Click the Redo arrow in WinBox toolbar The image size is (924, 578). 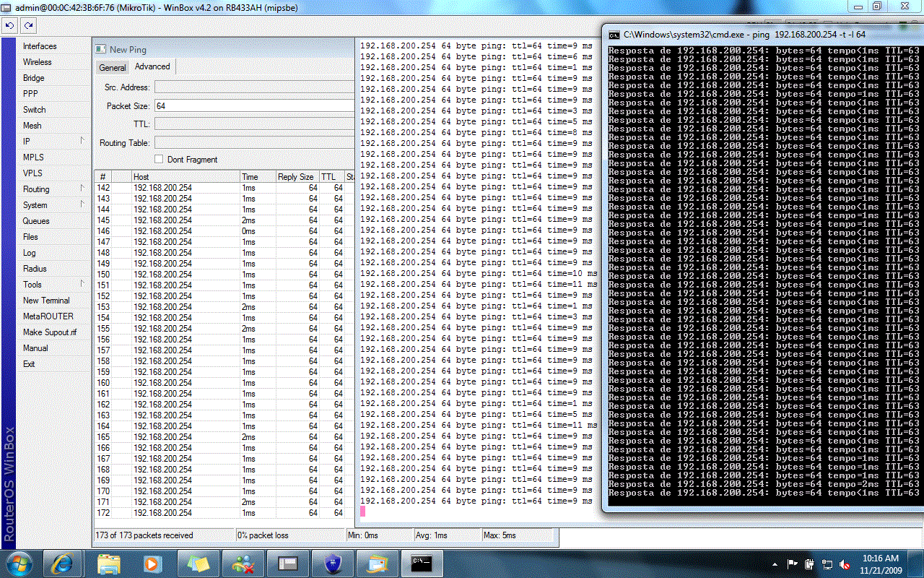click(28, 25)
